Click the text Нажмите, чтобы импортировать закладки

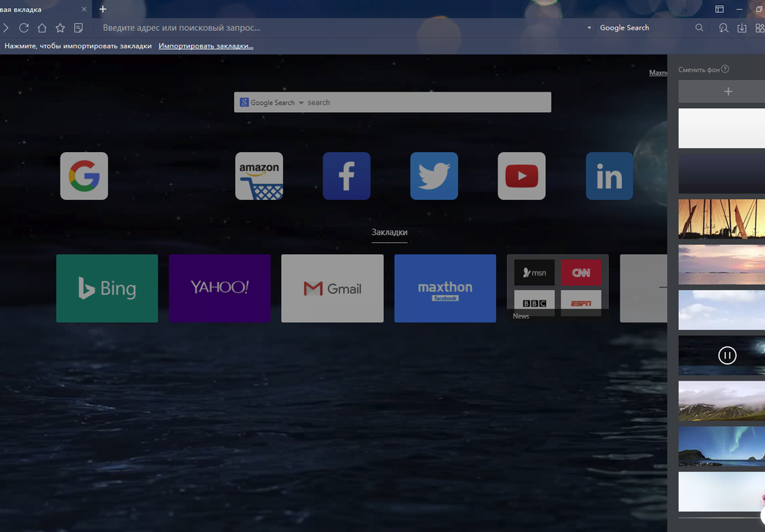pos(78,46)
